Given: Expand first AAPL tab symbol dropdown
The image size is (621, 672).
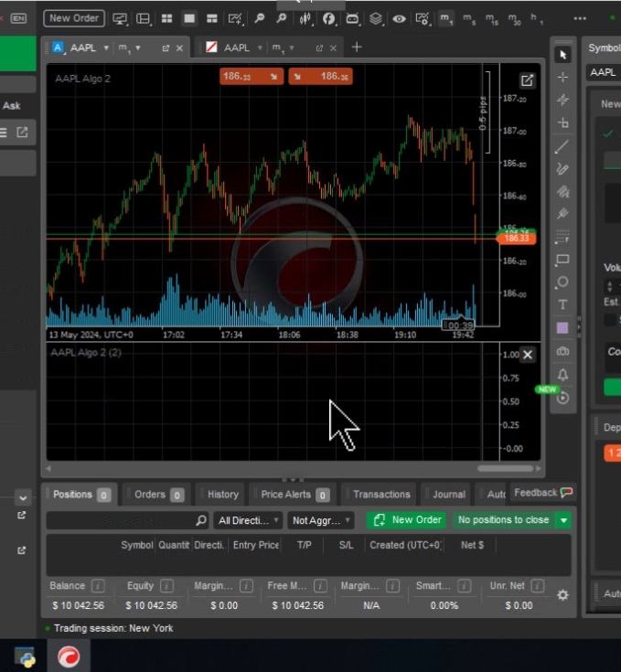Looking at the screenshot, I should click(x=106, y=48).
